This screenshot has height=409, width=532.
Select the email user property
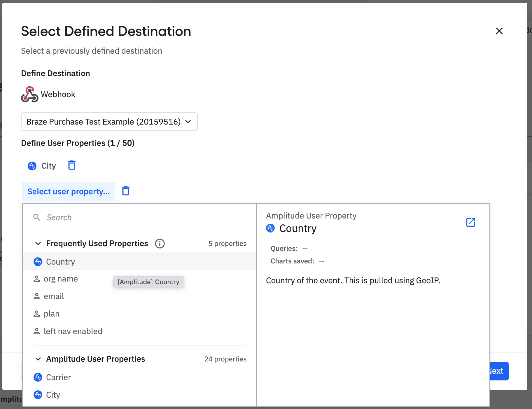click(x=54, y=296)
